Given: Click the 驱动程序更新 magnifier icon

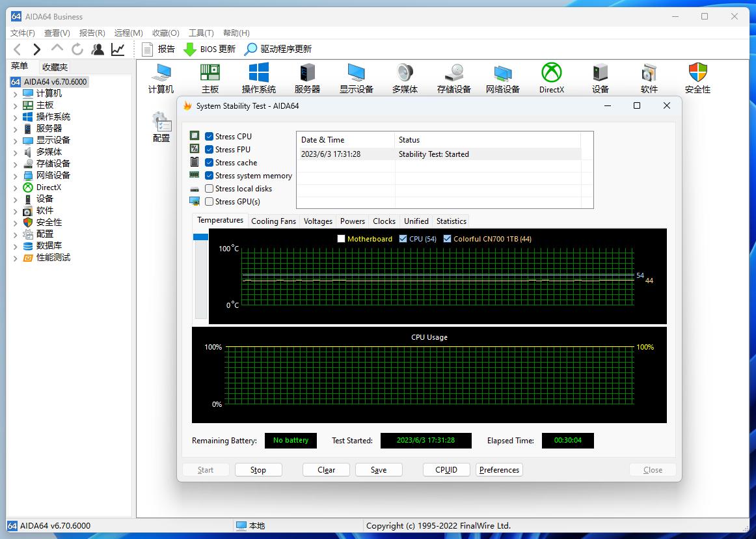Looking at the screenshot, I should pyautogui.click(x=250, y=49).
